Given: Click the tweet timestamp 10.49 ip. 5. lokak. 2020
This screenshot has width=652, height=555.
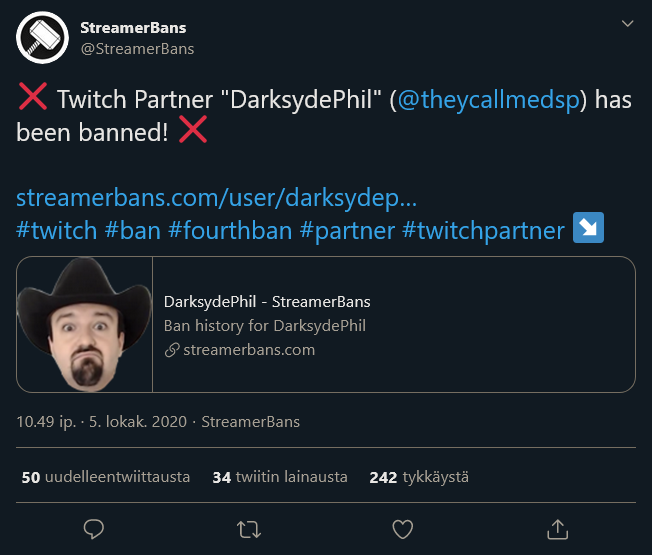Looking at the screenshot, I should [100, 422].
